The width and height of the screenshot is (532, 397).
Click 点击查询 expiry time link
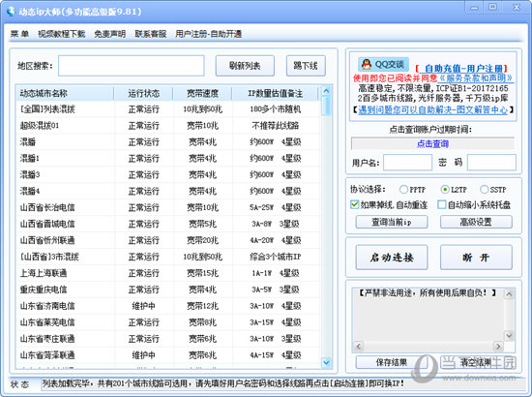[x=432, y=144]
